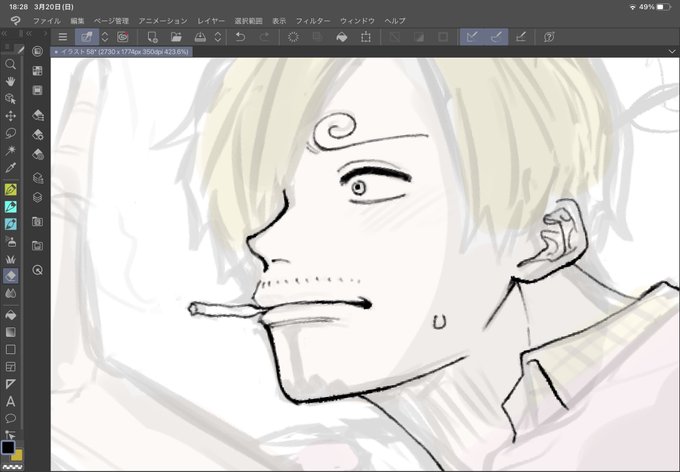Select the Hand move-view tool
The height and width of the screenshot is (472, 680).
point(10,82)
